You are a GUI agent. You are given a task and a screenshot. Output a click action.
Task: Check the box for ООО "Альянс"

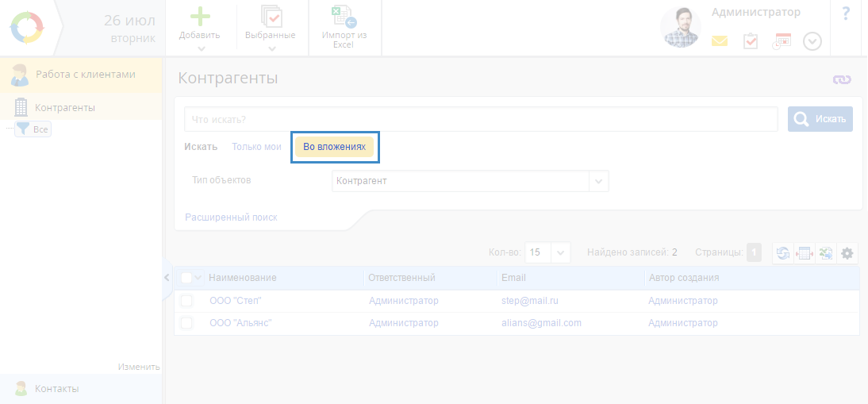(186, 323)
